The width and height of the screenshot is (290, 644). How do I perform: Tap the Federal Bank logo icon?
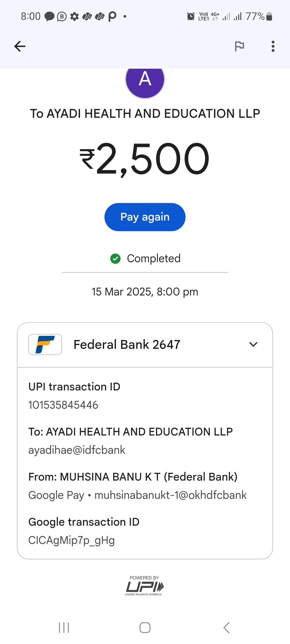tap(45, 345)
